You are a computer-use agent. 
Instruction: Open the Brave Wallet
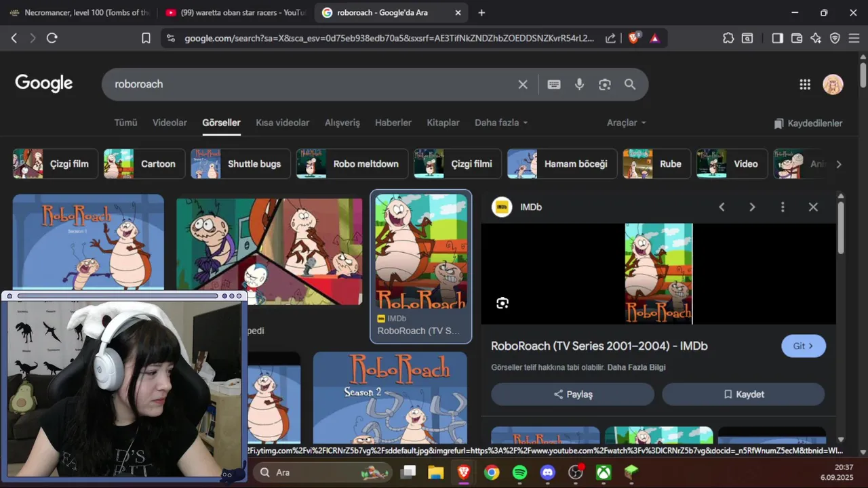[x=797, y=38]
